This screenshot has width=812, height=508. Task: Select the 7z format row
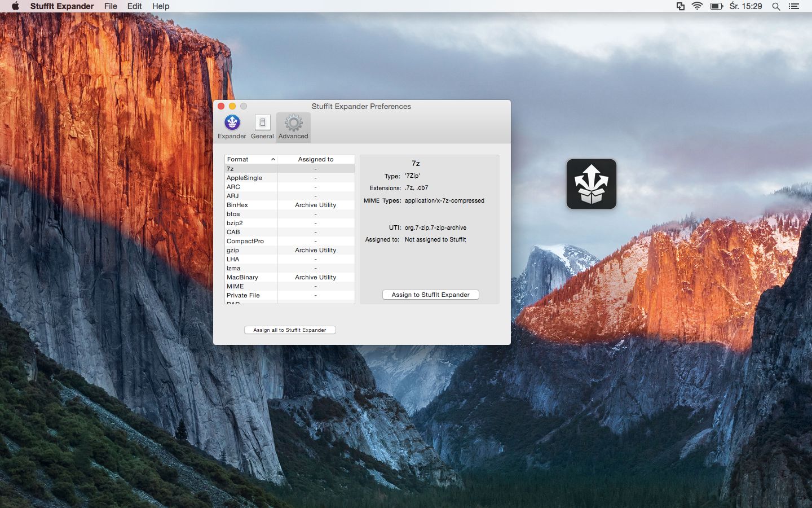coord(290,169)
